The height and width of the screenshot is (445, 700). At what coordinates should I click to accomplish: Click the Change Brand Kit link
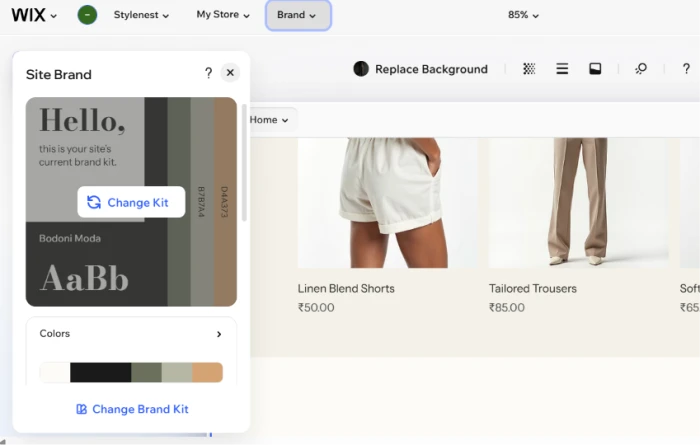tap(132, 409)
